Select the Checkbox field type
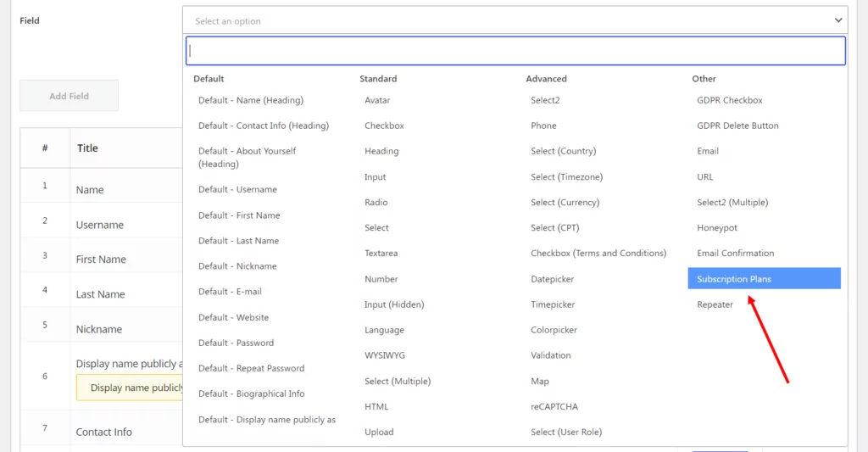 [x=384, y=126]
